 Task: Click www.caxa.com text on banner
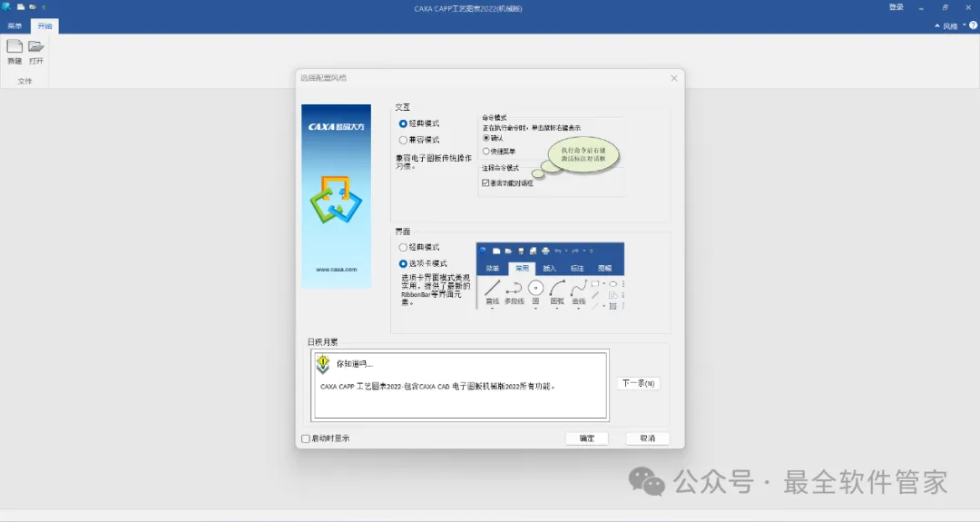[x=337, y=270]
